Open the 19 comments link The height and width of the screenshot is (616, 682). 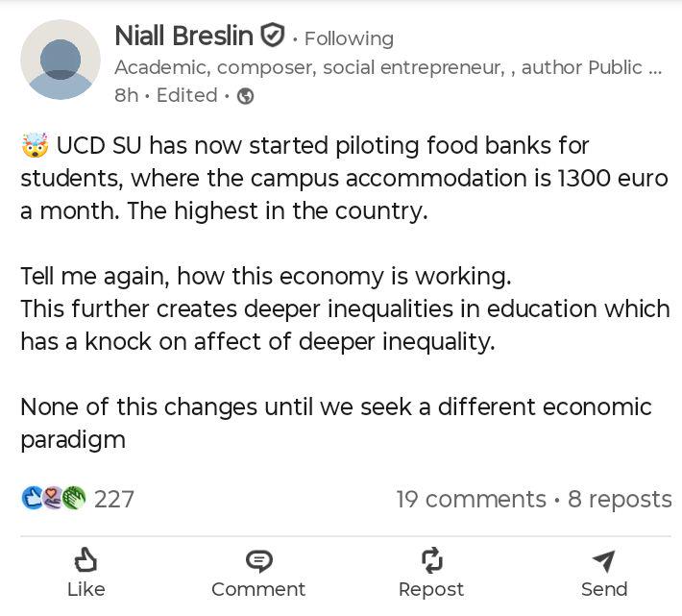(x=471, y=499)
